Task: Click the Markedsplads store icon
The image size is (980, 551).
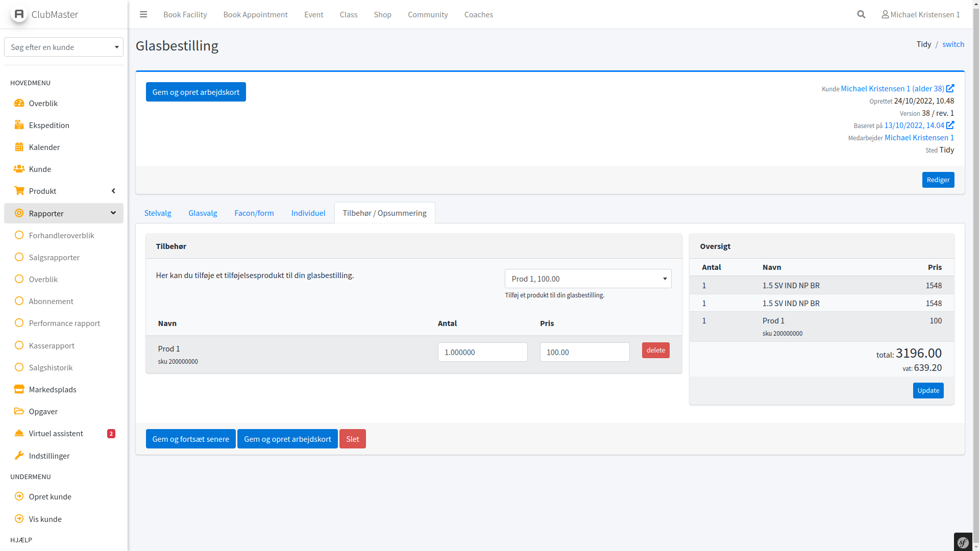Action: [19, 389]
